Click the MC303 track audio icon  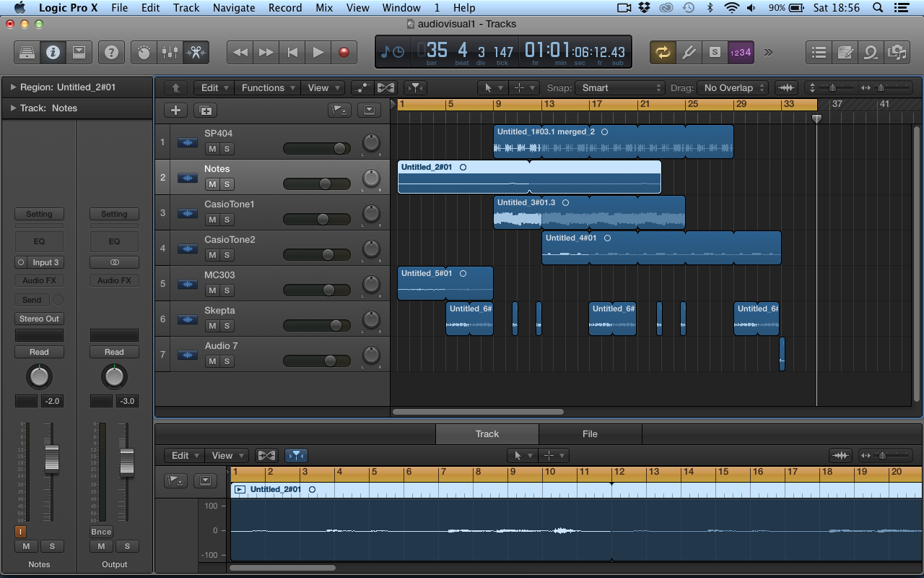[188, 284]
